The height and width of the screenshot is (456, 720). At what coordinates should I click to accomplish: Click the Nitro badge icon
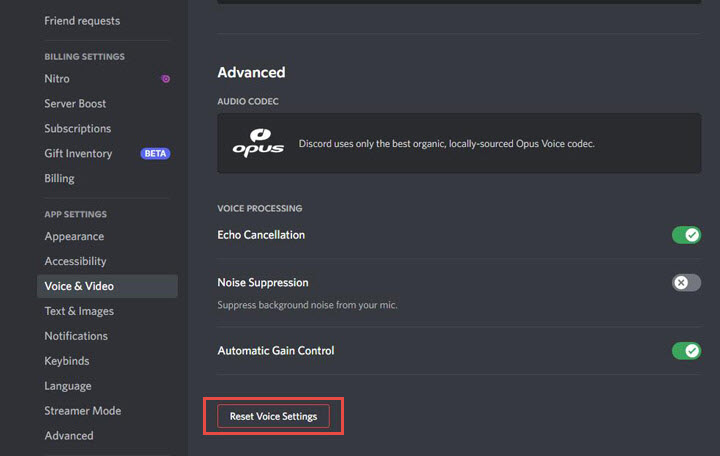(166, 79)
